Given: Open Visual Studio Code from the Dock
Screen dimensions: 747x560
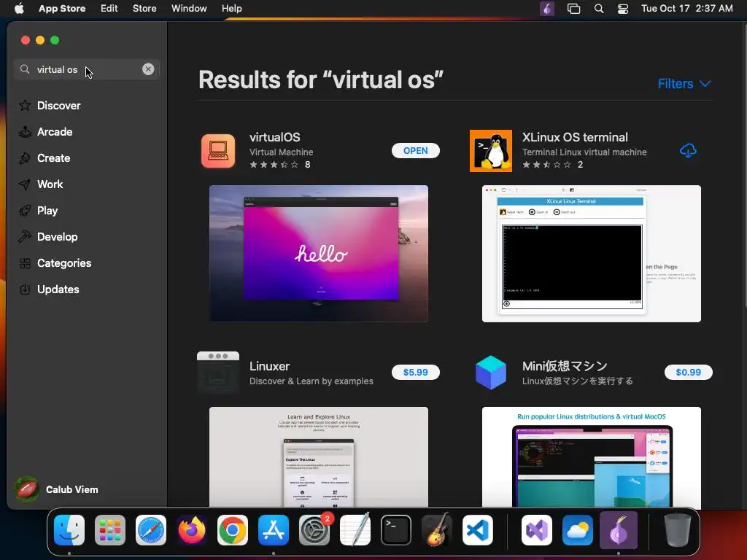Looking at the screenshot, I should (478, 530).
